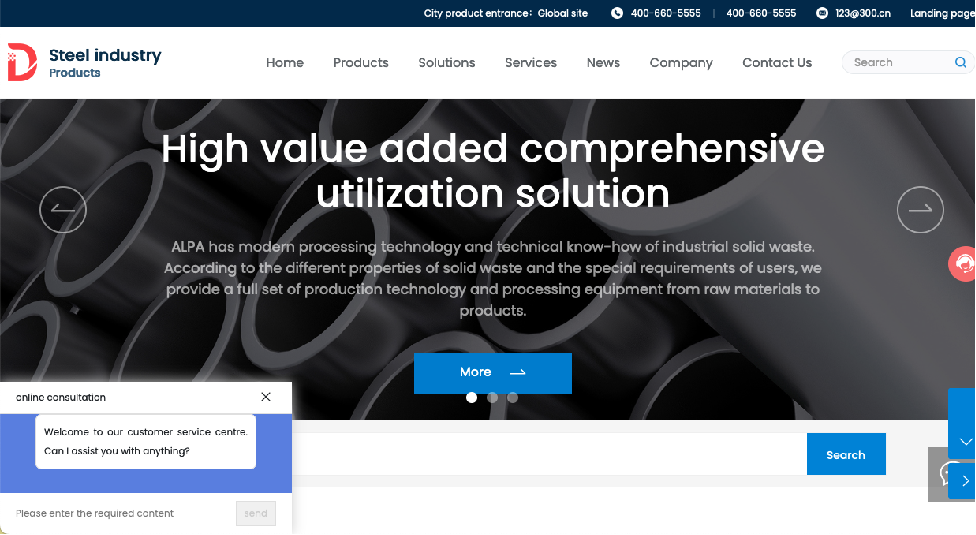Click the Steel industry logo icon
Screen dimensions: 976x535
[x=22, y=62]
